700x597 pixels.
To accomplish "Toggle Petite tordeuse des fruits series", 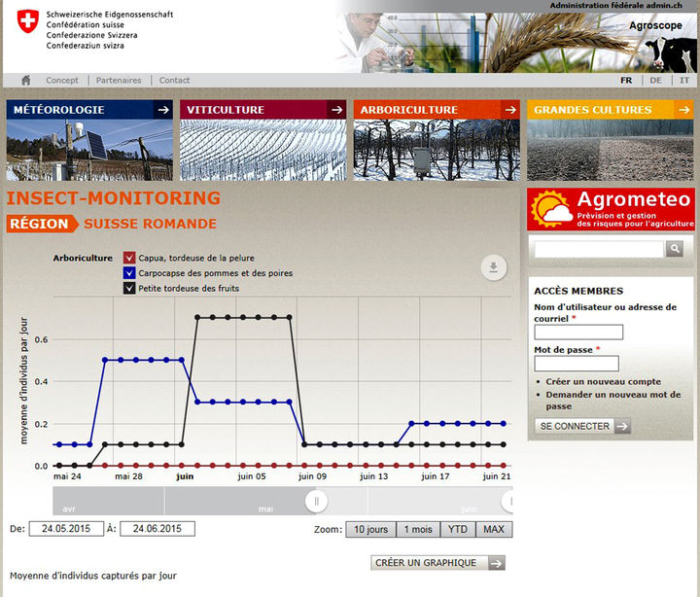I will [129, 288].
